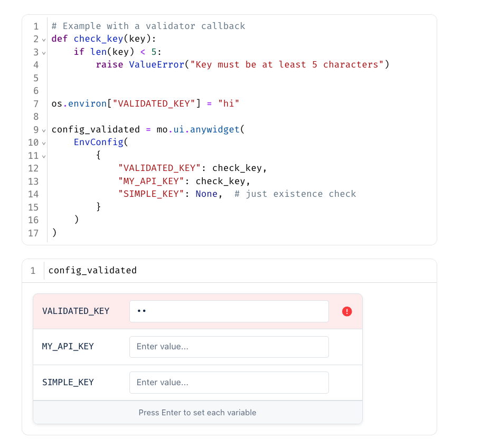Click the validator callback comment on line 1
This screenshot has width=490, height=448.
[148, 26]
